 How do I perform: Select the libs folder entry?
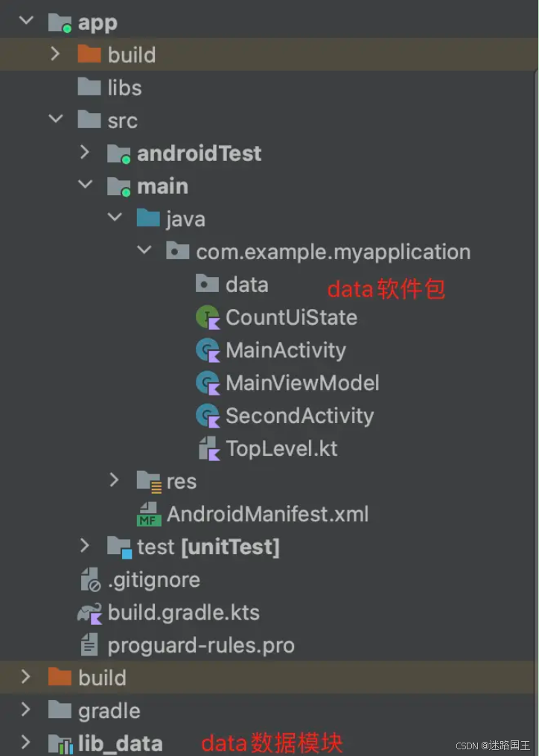pos(110,87)
